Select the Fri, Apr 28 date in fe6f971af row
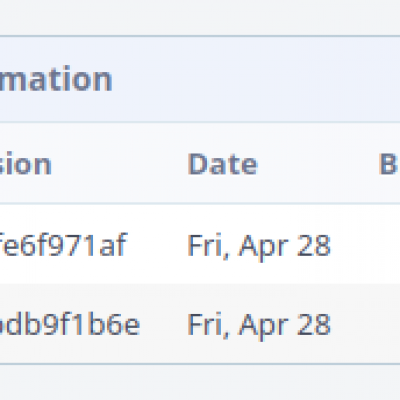 click(x=259, y=246)
